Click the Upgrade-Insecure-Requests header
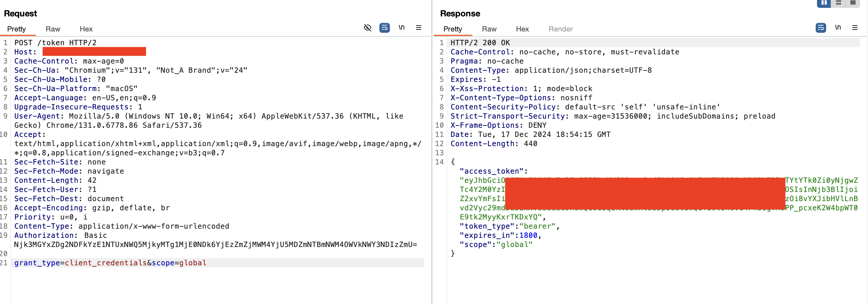Image resolution: width=868 pixels, height=304 pixels. [78, 107]
